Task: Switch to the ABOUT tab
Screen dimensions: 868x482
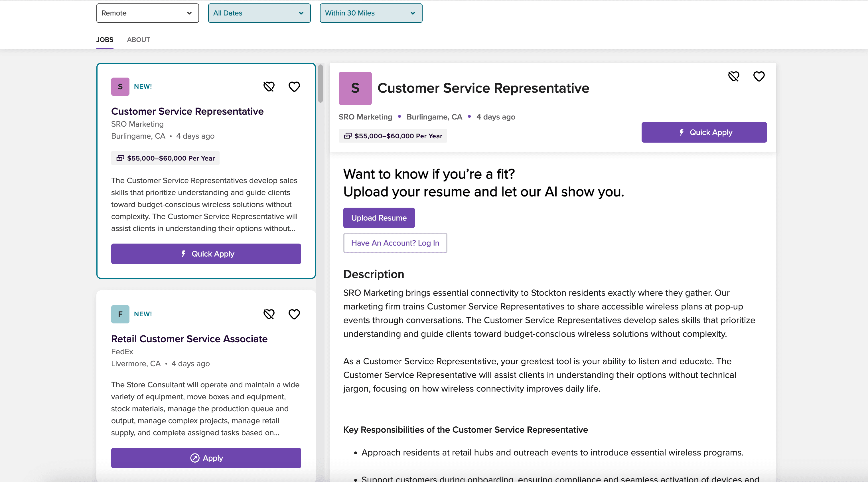Action: click(139, 40)
